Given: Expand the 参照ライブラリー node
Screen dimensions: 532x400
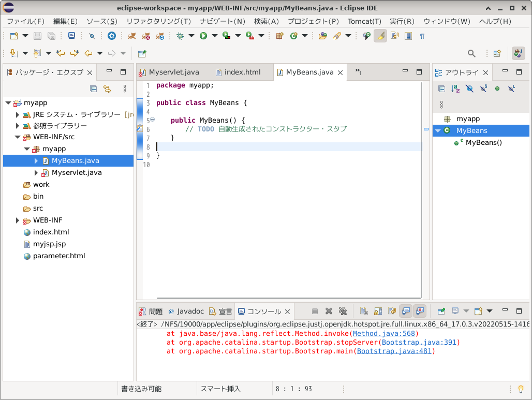Looking at the screenshot, I should click(x=17, y=126).
